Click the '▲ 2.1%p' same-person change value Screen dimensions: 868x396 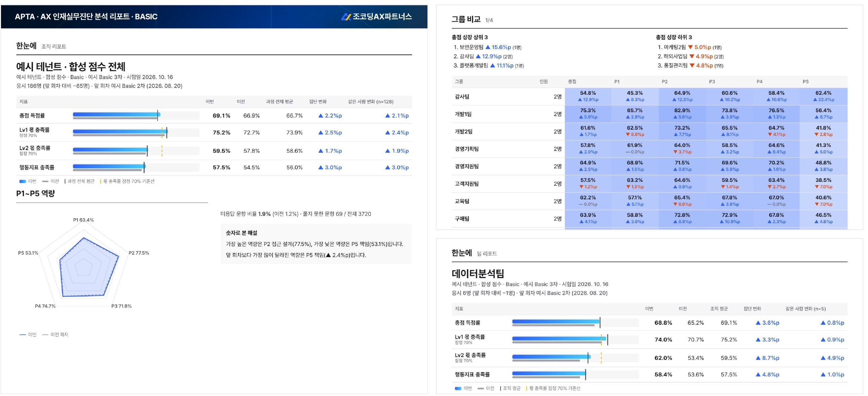click(x=397, y=116)
